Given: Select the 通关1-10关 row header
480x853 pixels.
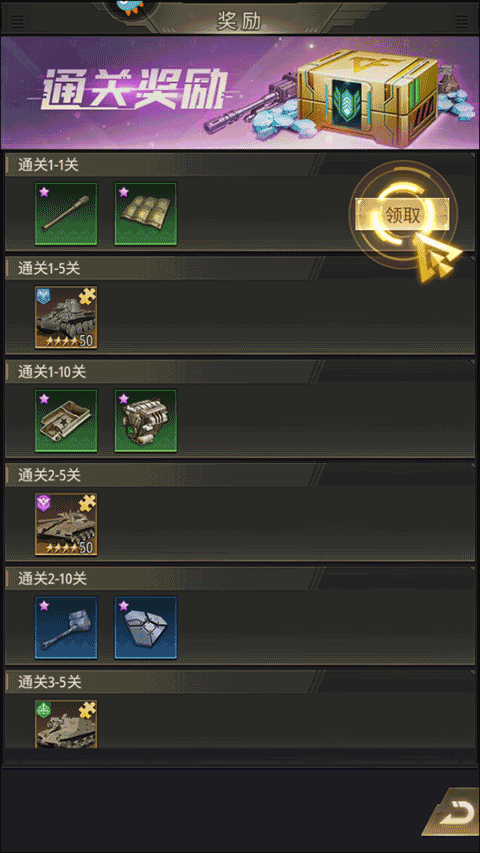Looking at the screenshot, I should 240,371.
